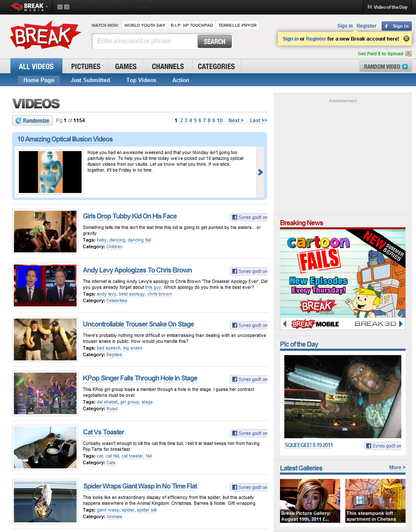416x532 pixels.
Task: Click the 'chris brown' tag
Action: click(x=159, y=294)
